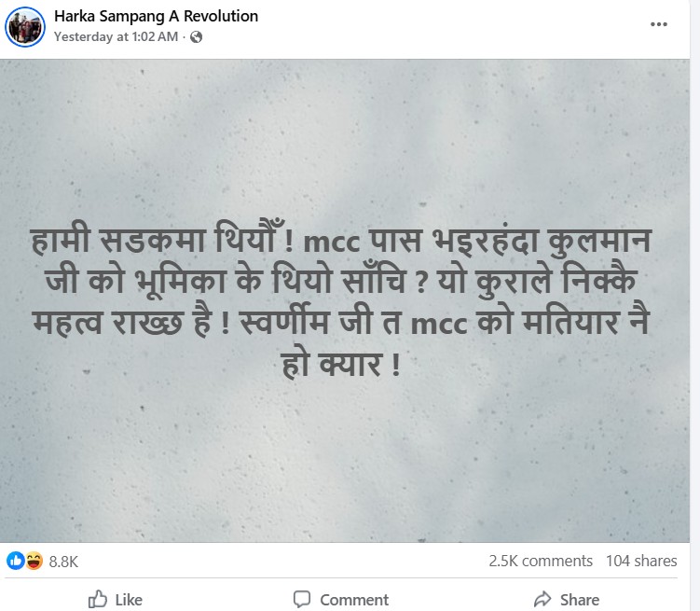This screenshot has width=700, height=611.
Task: Click the Comment button text
Action: [354, 600]
